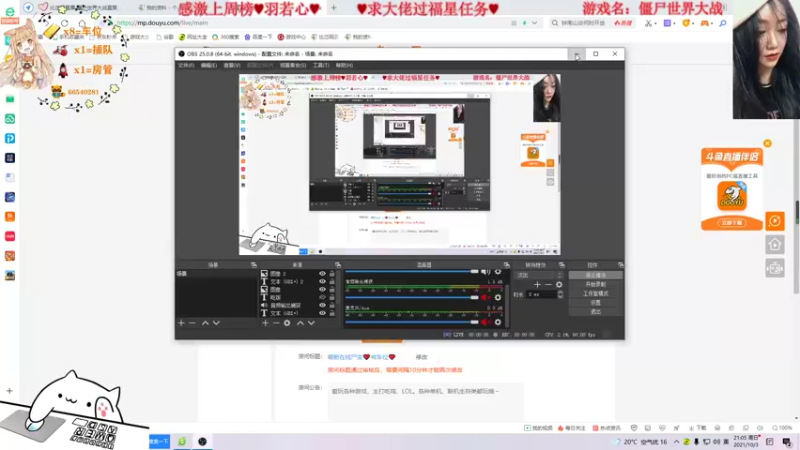The height and width of the screenshot is (450, 800).
Task: Open OBS 编辑(E) menu
Action: tap(208, 65)
